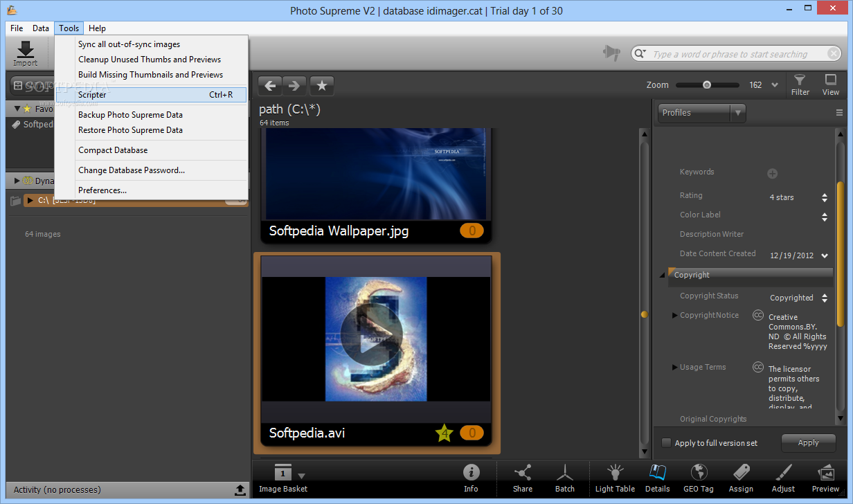This screenshot has width=853, height=504.
Task: Choose Change Database Password
Action: (151, 170)
